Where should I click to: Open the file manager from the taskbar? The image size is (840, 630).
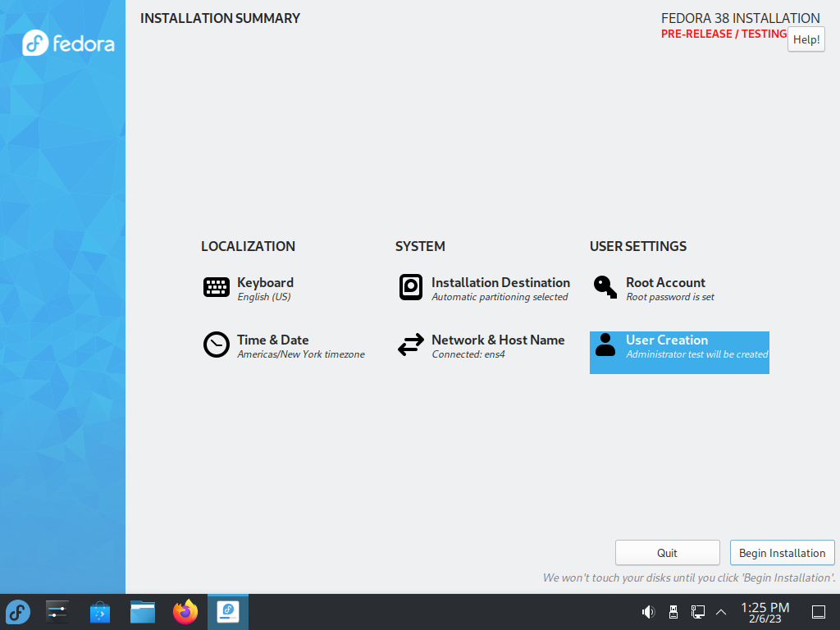click(x=143, y=612)
